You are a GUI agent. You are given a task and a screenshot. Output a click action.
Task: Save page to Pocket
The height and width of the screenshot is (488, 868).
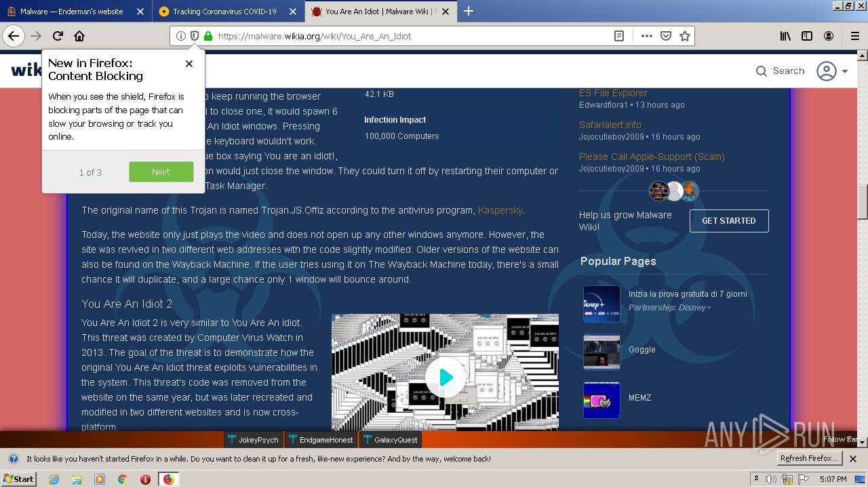click(666, 36)
